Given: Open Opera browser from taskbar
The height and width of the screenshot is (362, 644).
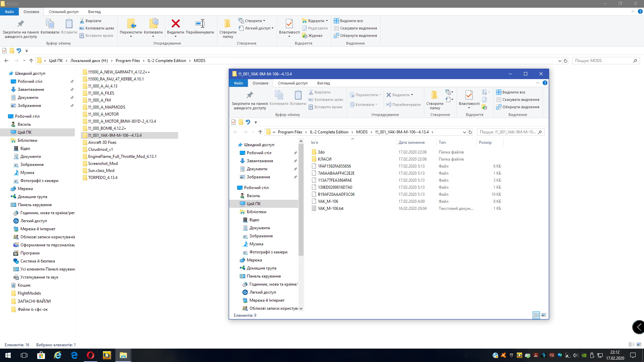Looking at the screenshot, I should pos(91,355).
